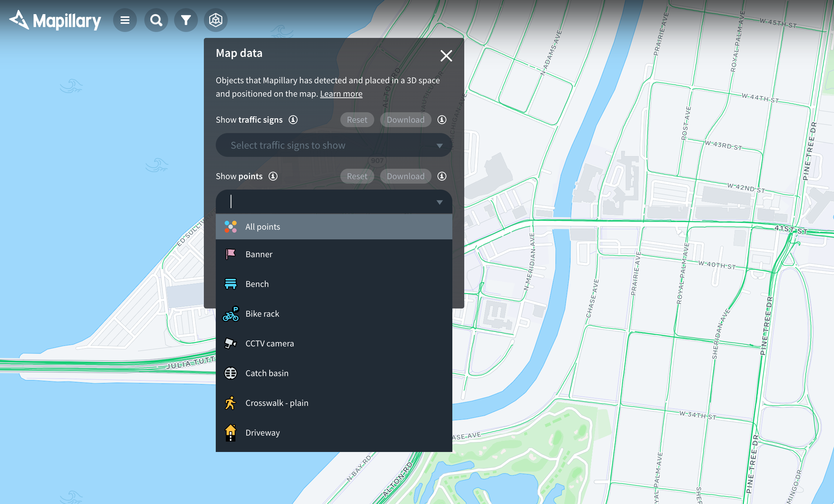Click the search magnifier icon

coord(156,20)
